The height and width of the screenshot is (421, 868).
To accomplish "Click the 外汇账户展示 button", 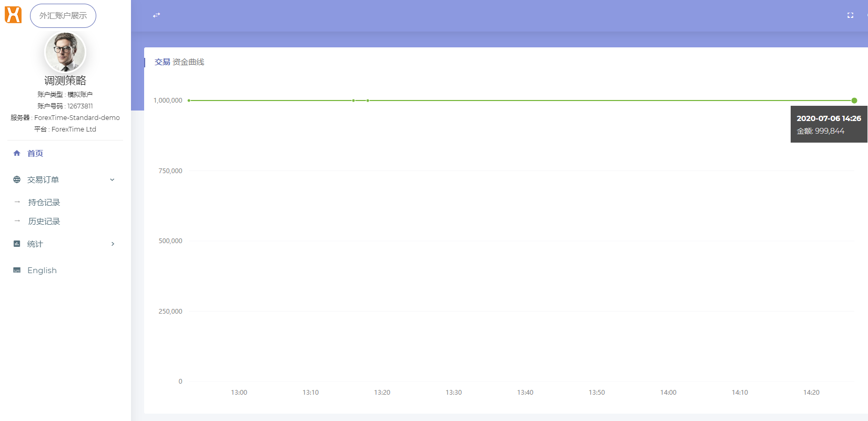I will (63, 16).
